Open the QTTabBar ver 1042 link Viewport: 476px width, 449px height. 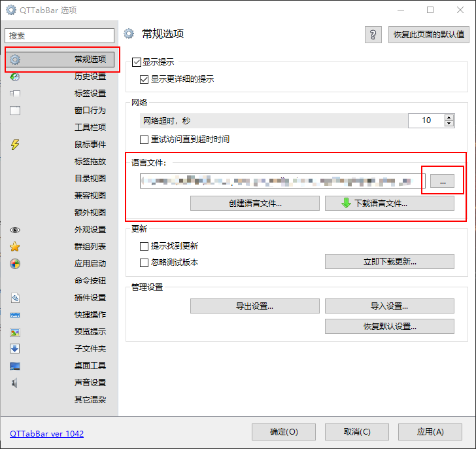[47, 434]
